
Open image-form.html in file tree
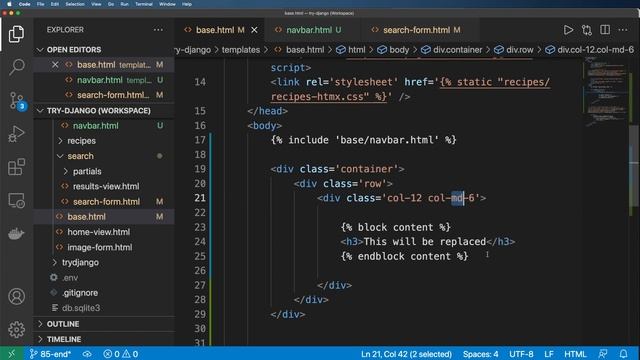pos(100,247)
